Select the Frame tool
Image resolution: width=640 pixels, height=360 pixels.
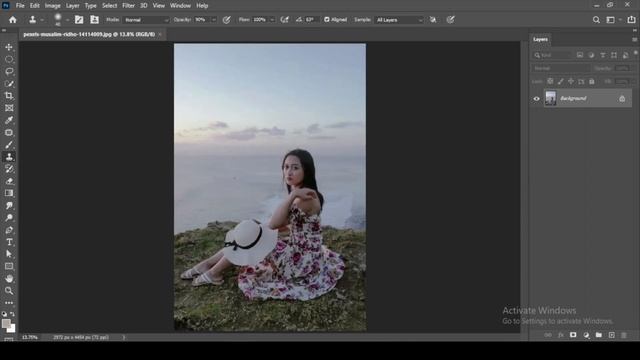9,108
